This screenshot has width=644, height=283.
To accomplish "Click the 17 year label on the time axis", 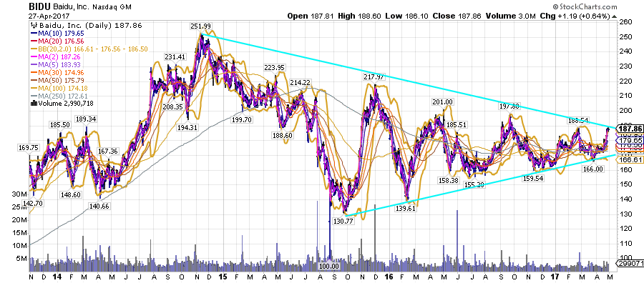I will click(x=555, y=277).
